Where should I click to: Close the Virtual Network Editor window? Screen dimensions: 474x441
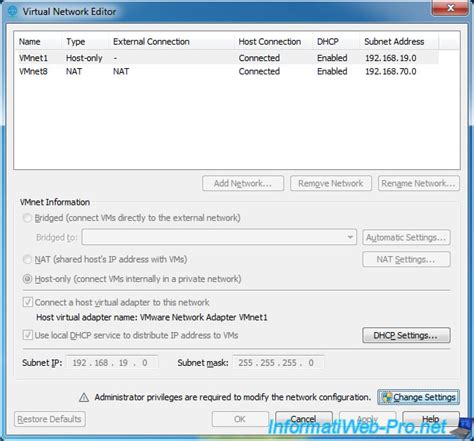tap(450, 7)
